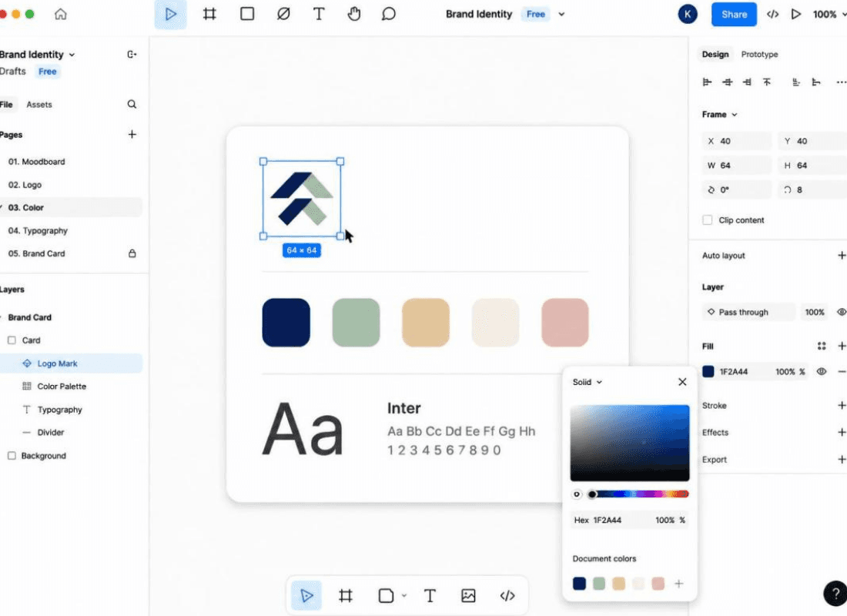Search layers with the magnifier icon
Screen dimensions: 847x616
click(x=132, y=104)
